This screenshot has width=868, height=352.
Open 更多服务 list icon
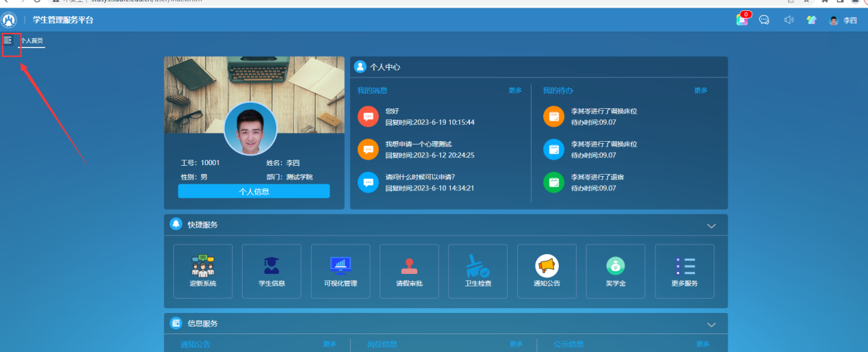[684, 266]
